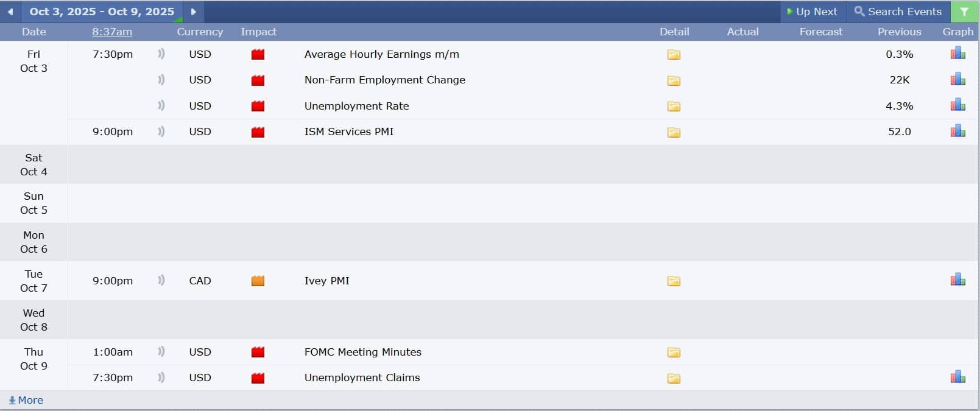Viewport: 980px width, 411px height.
Task: Toggle sound alert for FOMC Meeting Minutes
Action: tap(161, 351)
